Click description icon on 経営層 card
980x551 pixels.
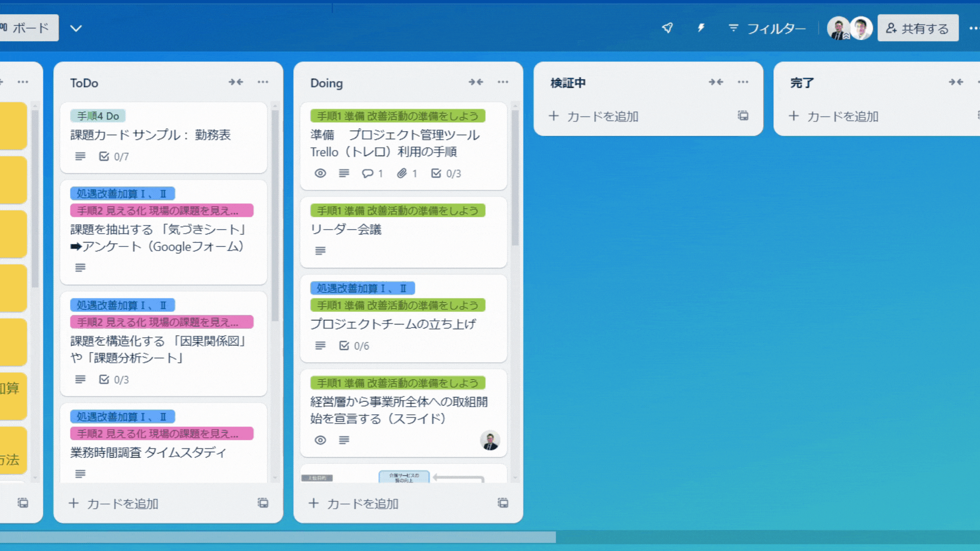(x=344, y=440)
